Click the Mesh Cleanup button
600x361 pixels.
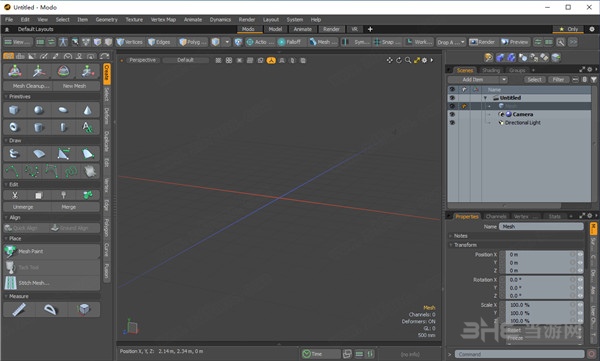pyautogui.click(x=28, y=86)
